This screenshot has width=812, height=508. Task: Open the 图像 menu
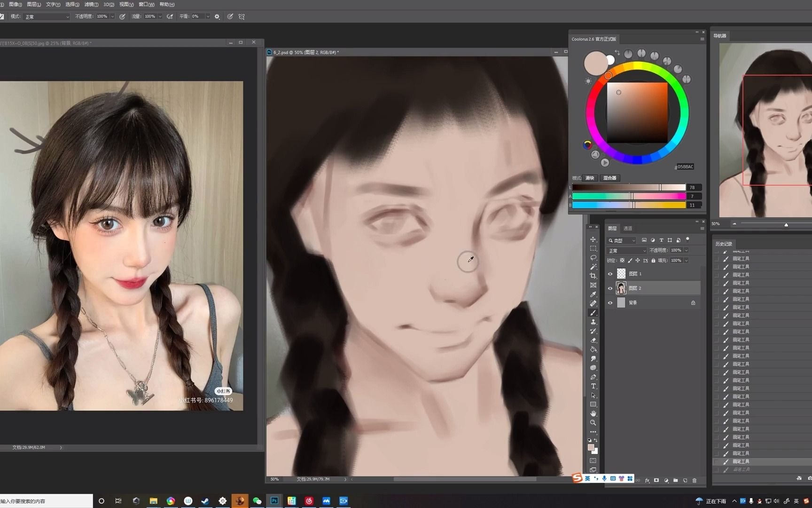coord(16,4)
